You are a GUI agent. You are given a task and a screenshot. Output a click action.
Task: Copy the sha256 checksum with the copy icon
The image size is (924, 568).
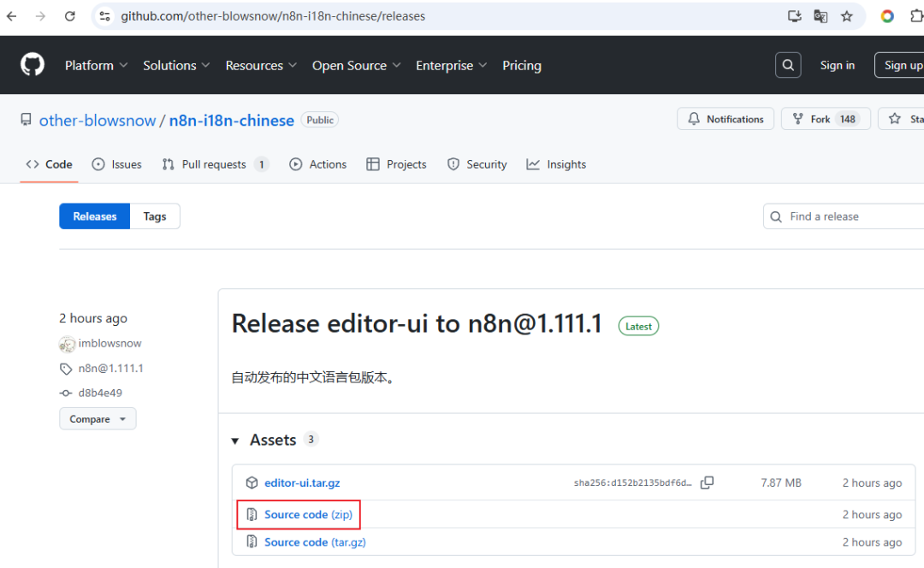click(x=708, y=482)
